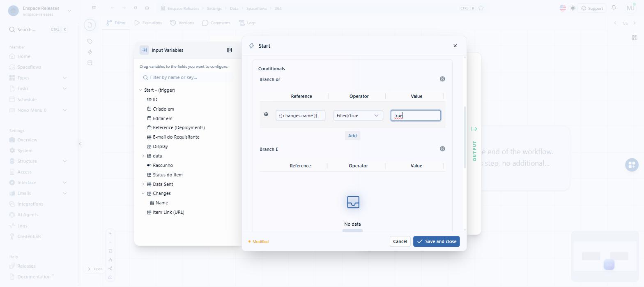
Task: Open help icon next to Branch or
Action: click(x=442, y=79)
